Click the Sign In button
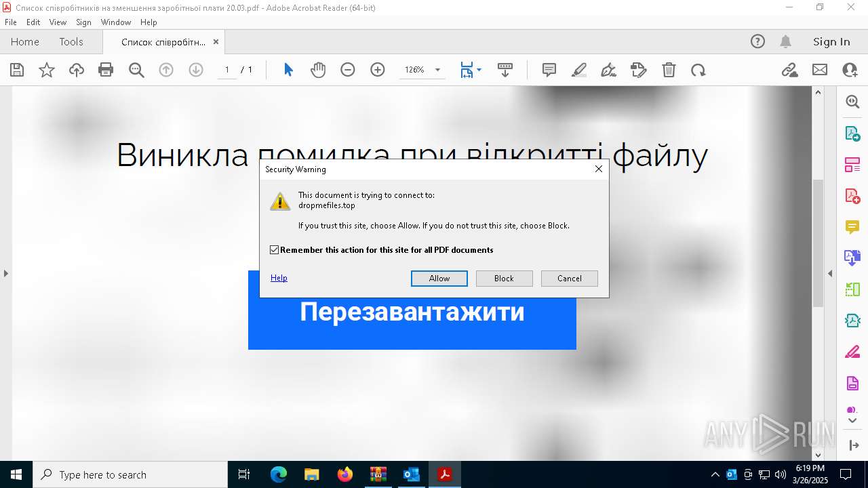 [x=831, y=41]
